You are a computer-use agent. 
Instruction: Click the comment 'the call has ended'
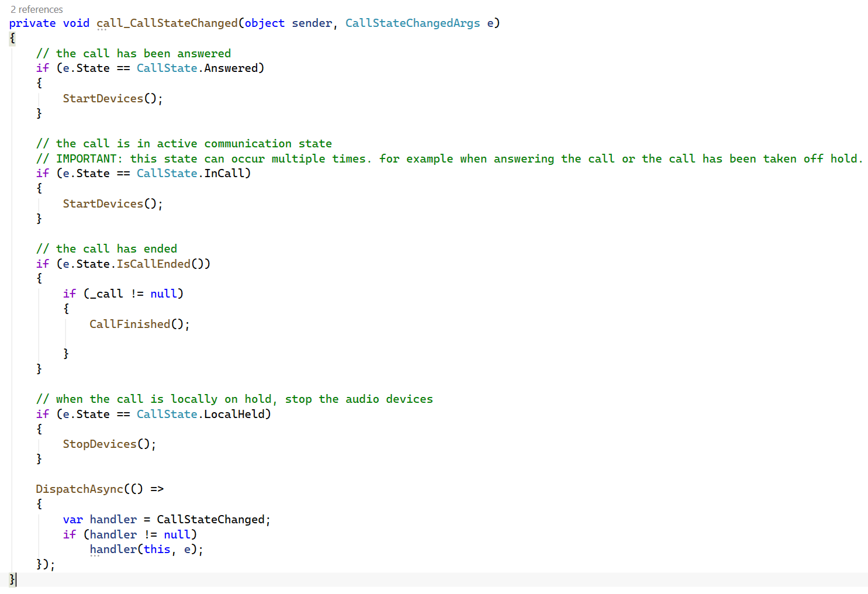click(106, 248)
